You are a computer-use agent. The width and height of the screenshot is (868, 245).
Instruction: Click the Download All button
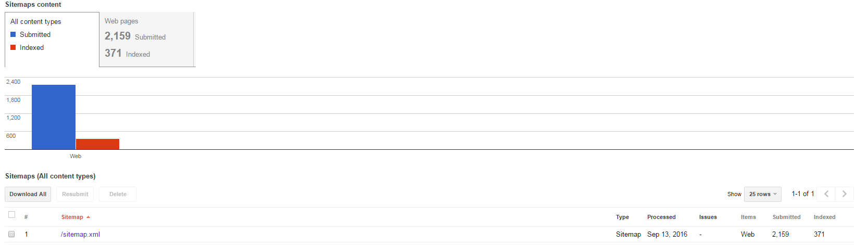[28, 194]
